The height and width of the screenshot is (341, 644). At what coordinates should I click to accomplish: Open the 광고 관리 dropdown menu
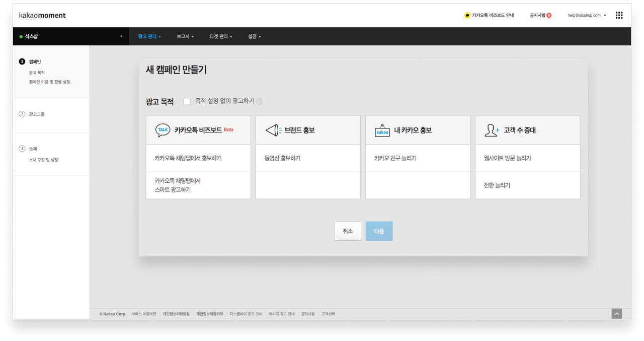[149, 36]
